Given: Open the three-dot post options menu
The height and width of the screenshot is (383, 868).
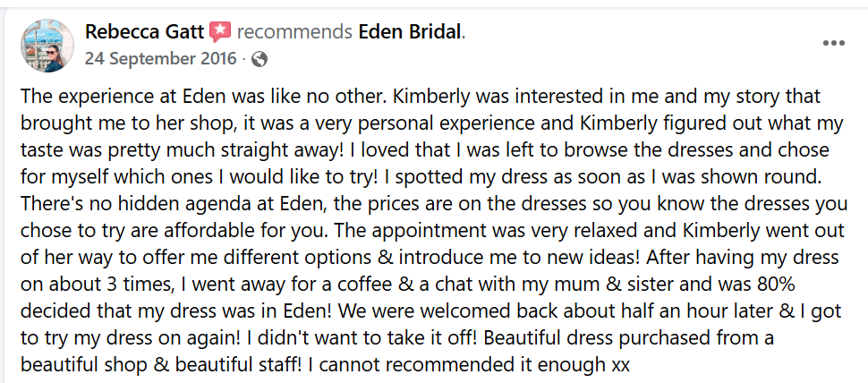Looking at the screenshot, I should click(833, 43).
